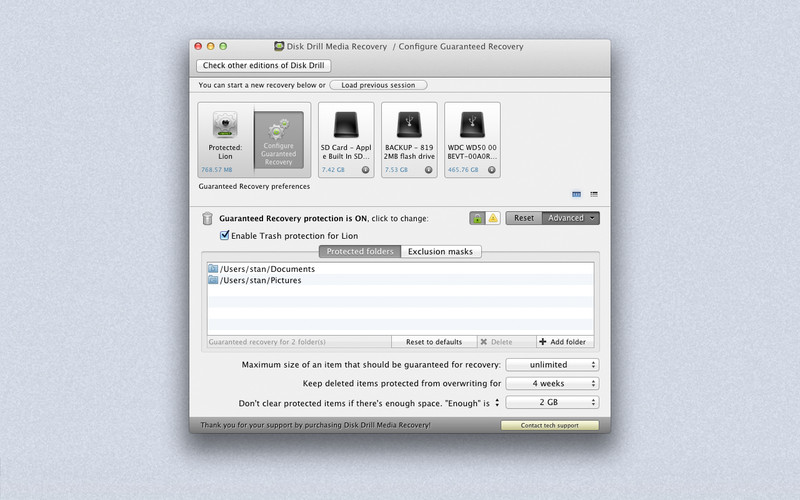Click the green zoom window button
The height and width of the screenshot is (500, 800).
point(223,46)
